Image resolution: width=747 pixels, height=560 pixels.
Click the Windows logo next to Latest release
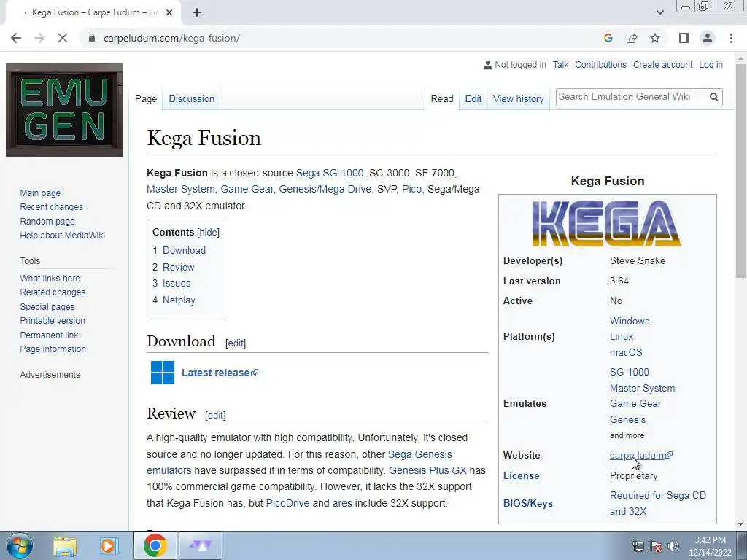163,373
